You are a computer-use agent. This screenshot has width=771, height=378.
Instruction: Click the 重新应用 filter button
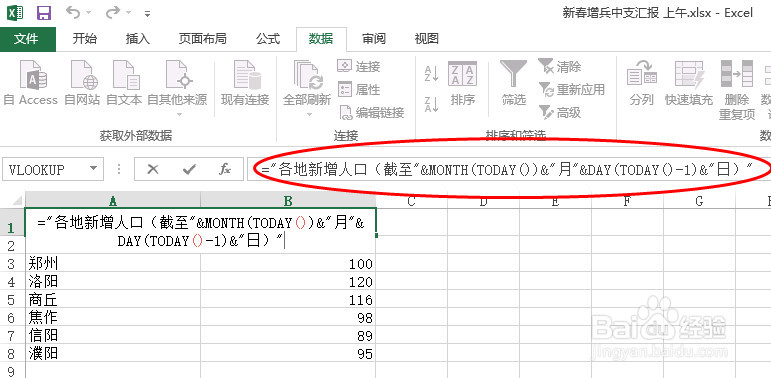pyautogui.click(x=571, y=89)
